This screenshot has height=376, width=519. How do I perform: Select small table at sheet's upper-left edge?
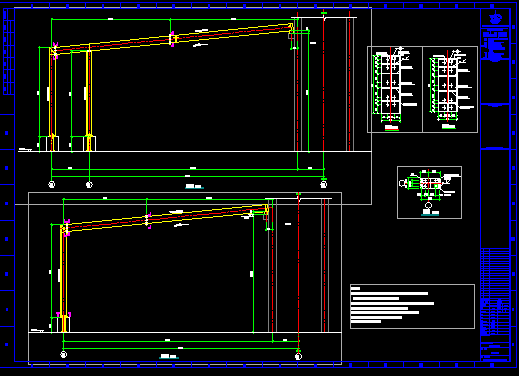pos(9,52)
